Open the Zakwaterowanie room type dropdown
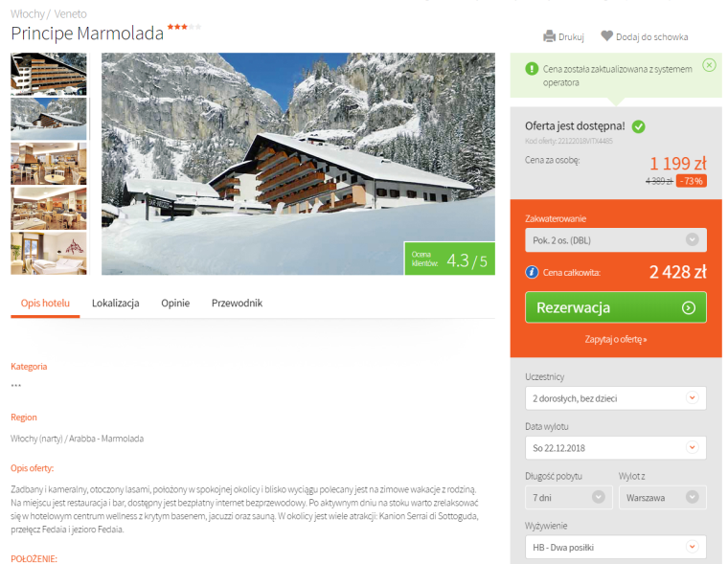 click(x=616, y=240)
